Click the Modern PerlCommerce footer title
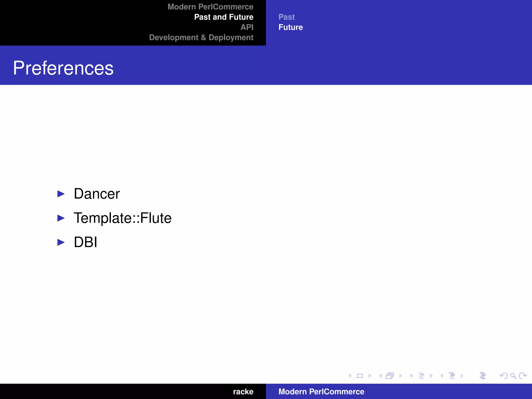Image resolution: width=532 pixels, height=399 pixels. 321,391
